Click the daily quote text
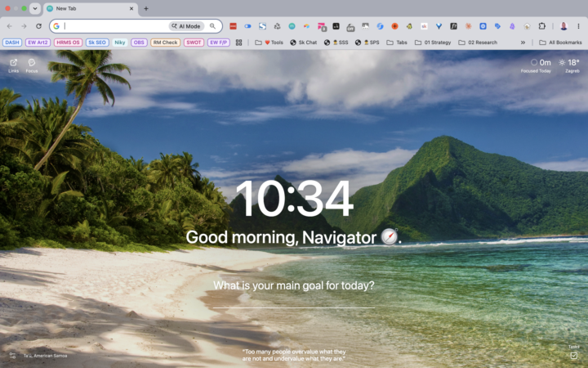 point(294,355)
